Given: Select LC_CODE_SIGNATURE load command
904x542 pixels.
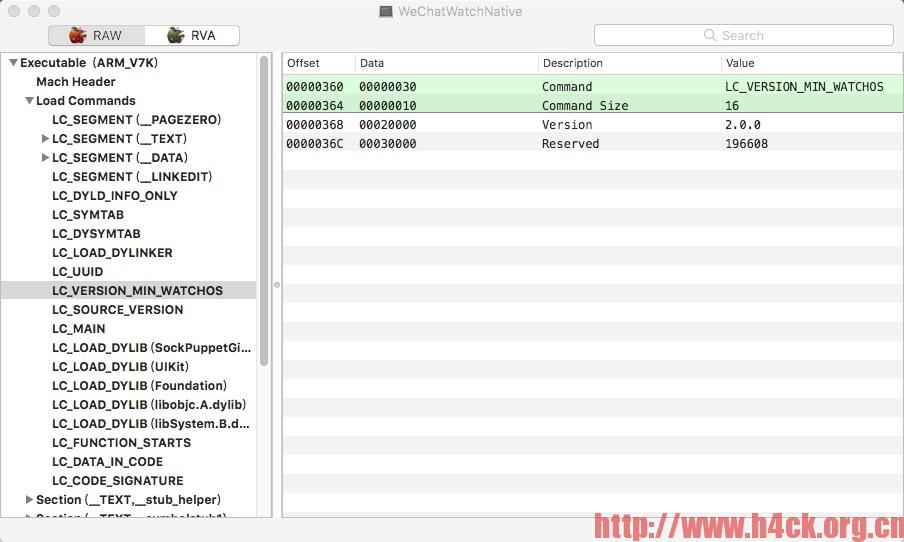Looking at the screenshot, I should coord(118,481).
